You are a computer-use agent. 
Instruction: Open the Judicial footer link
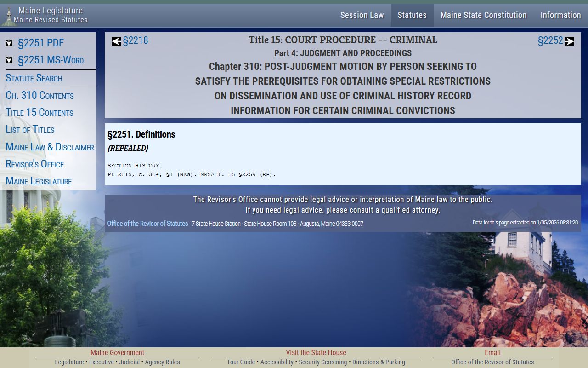pos(130,362)
